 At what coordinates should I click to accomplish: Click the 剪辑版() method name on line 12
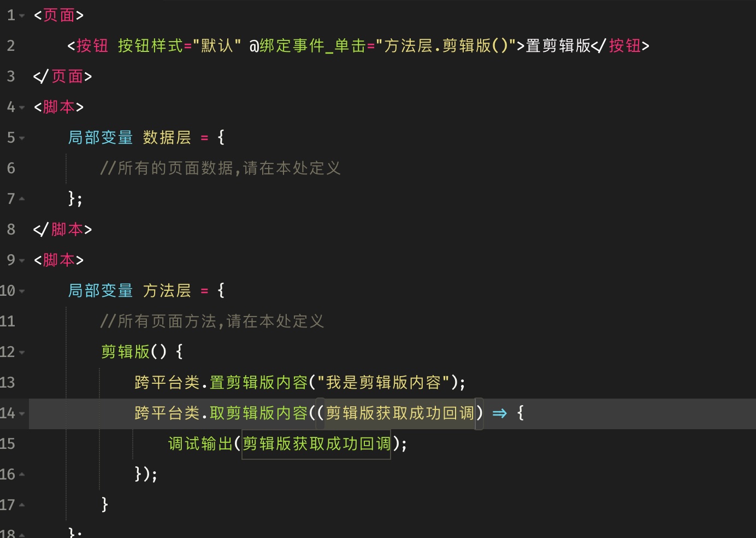coord(134,352)
